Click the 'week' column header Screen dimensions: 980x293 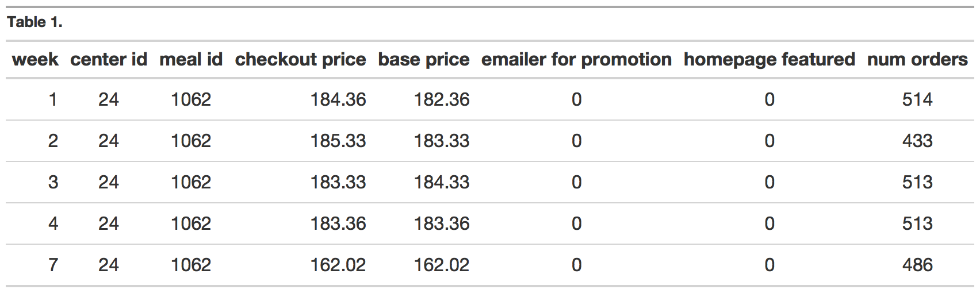[35, 60]
